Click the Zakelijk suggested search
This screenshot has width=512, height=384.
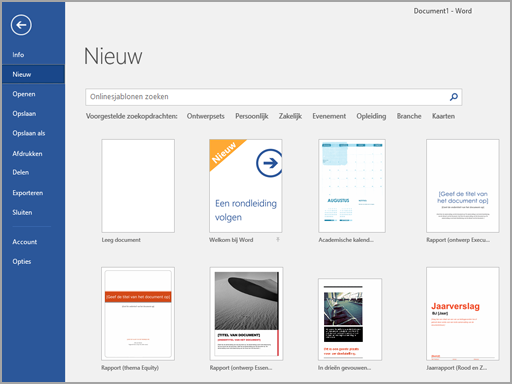click(290, 116)
